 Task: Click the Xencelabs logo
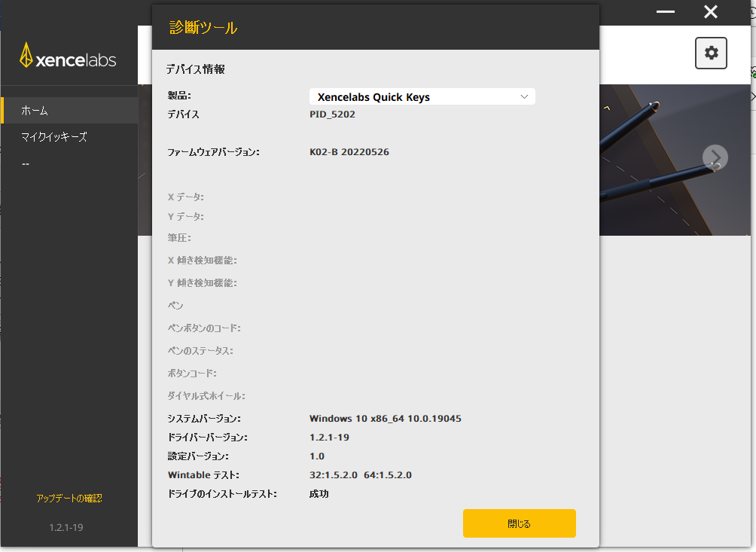(68, 56)
